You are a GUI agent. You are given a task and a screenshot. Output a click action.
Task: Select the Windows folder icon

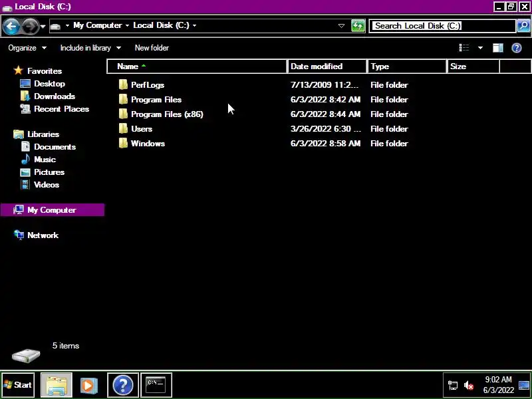[123, 143]
